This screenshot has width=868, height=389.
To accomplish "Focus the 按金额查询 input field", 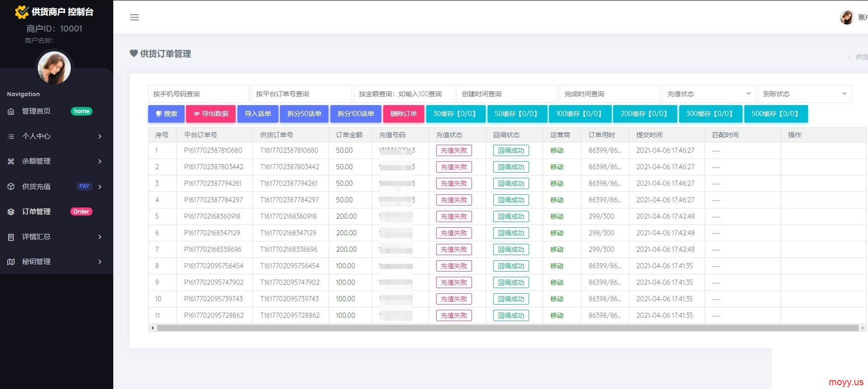I will (404, 94).
